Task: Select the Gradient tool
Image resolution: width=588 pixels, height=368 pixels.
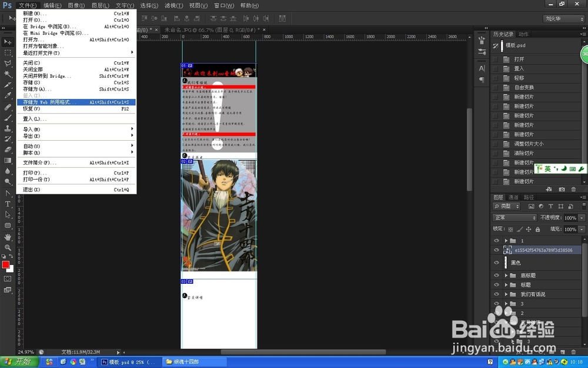Action: [8, 160]
